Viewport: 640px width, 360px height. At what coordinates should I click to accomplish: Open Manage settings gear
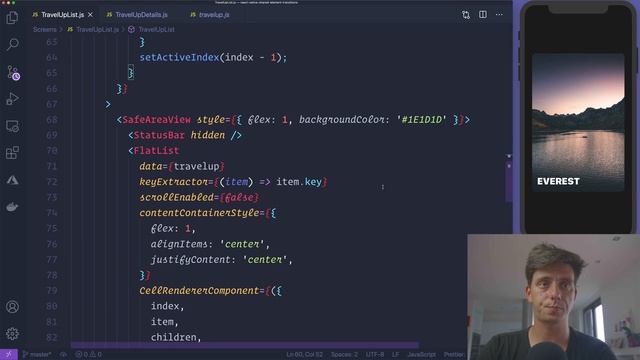[12, 334]
